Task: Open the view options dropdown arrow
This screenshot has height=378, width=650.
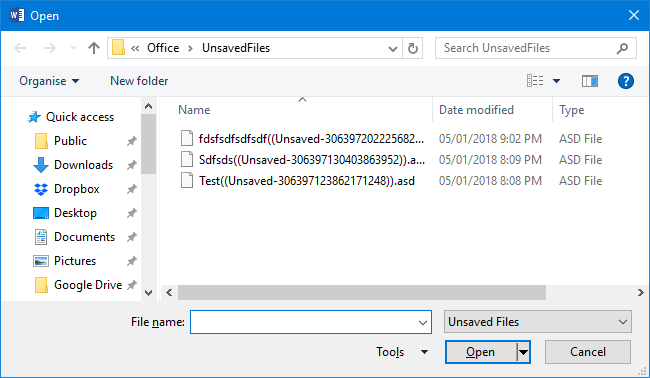Action: click(557, 81)
